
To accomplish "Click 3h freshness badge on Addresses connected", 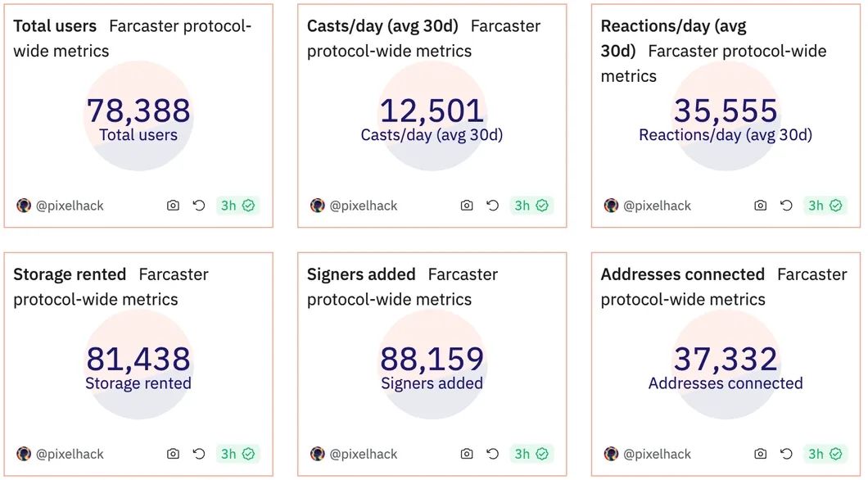I will (x=825, y=454).
